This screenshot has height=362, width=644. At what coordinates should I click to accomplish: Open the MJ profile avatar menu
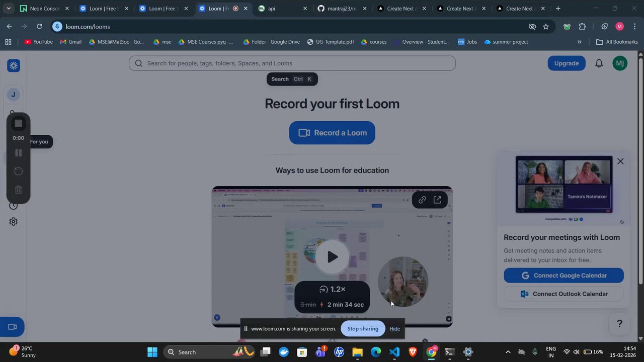[620, 63]
